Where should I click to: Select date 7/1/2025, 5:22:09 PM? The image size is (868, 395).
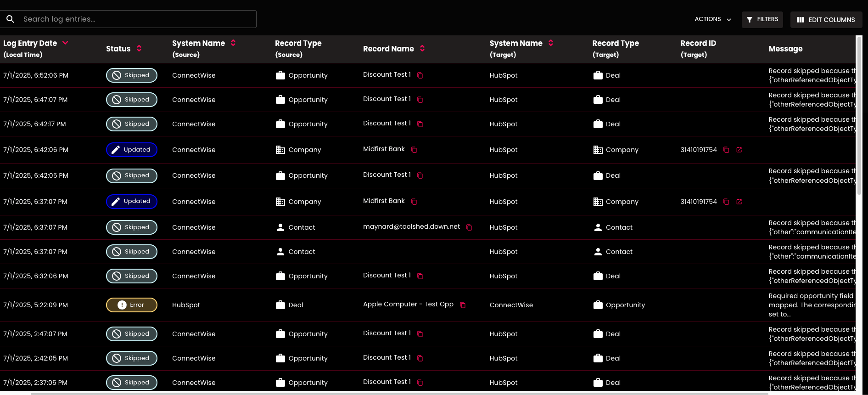click(x=35, y=305)
